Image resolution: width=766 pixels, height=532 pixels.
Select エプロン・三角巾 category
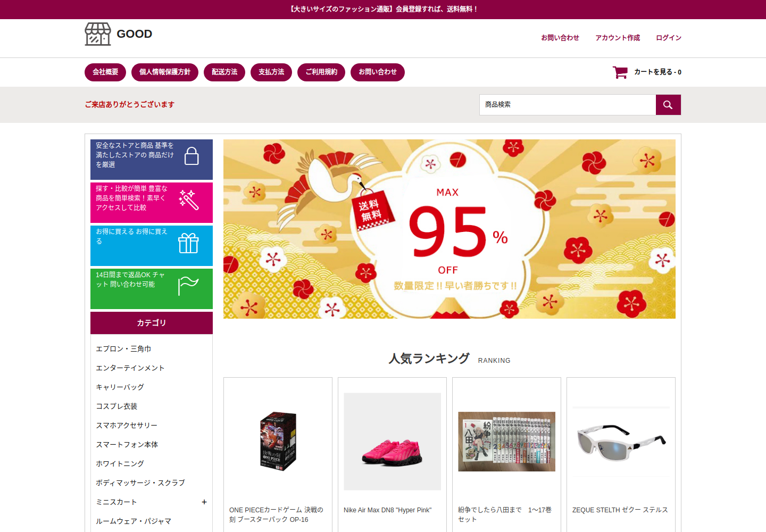coord(123,349)
